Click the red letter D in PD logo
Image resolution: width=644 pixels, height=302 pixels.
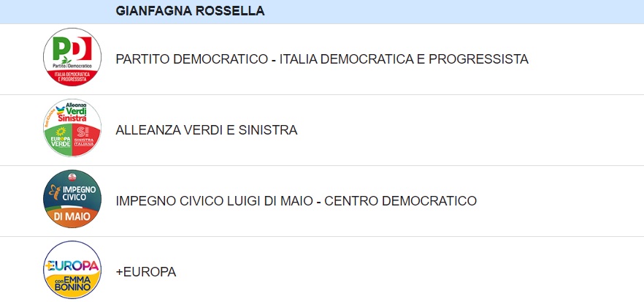coord(82,48)
